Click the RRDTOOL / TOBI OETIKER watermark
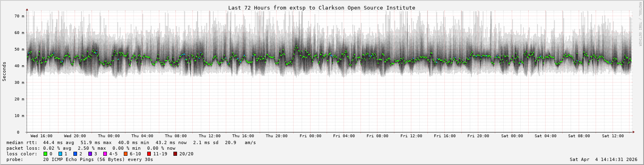 pyautogui.click(x=640, y=24)
